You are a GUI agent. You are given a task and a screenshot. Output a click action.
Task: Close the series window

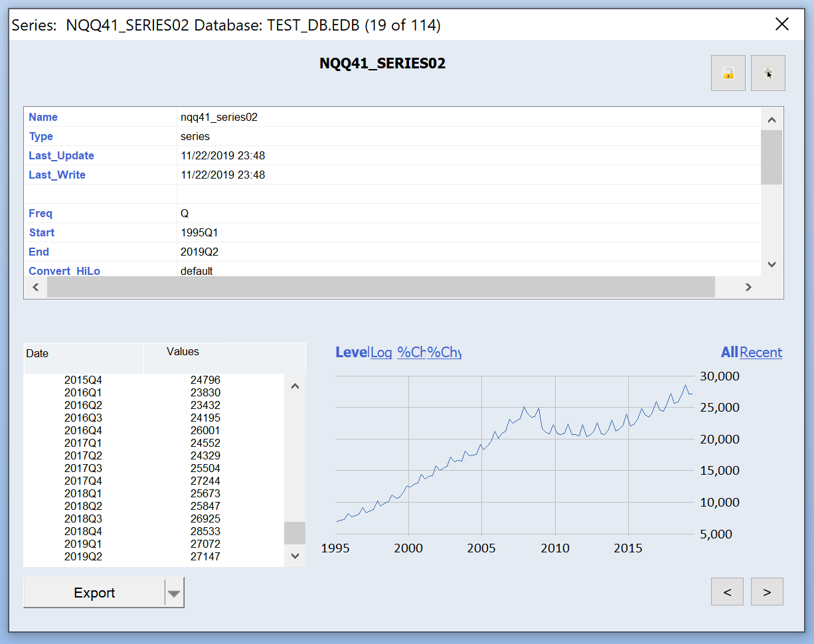pyautogui.click(x=782, y=25)
